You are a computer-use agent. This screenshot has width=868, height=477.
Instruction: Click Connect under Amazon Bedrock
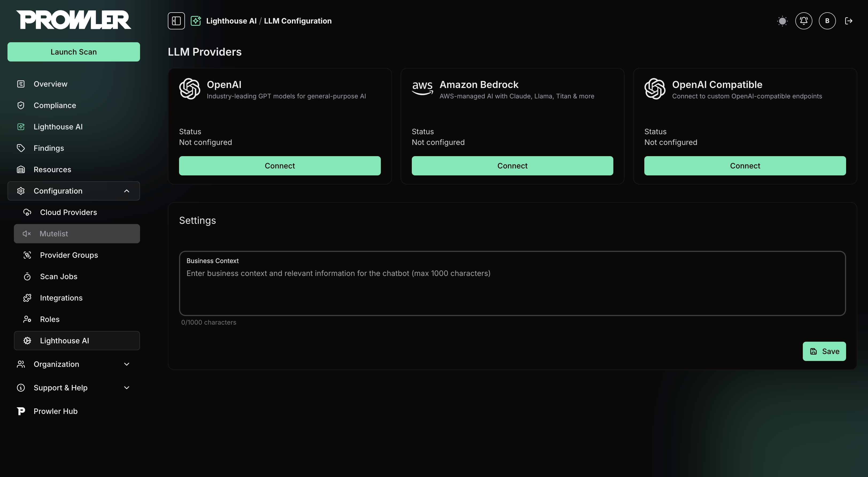512,166
